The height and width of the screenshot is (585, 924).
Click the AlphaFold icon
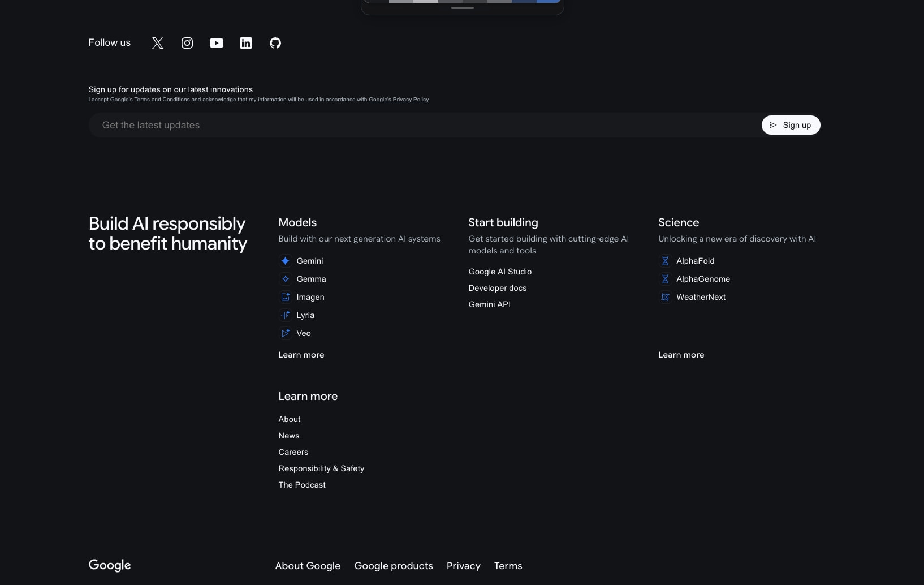click(x=666, y=261)
